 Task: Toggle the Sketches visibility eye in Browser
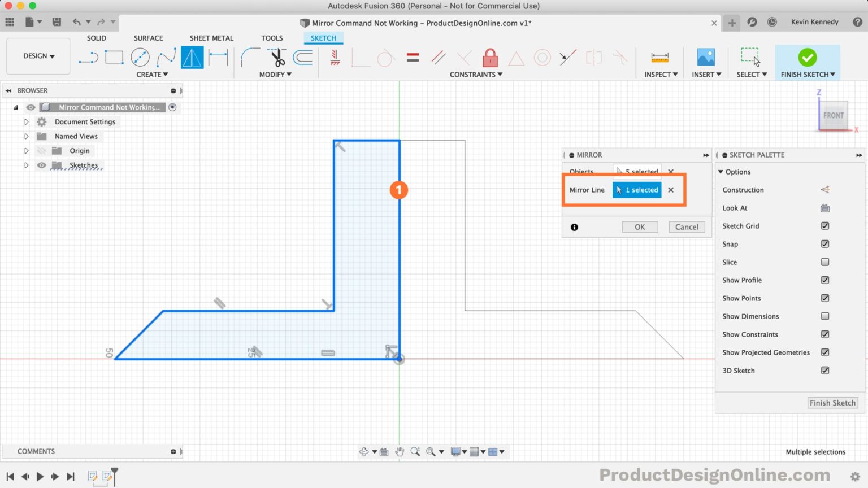[x=42, y=165]
